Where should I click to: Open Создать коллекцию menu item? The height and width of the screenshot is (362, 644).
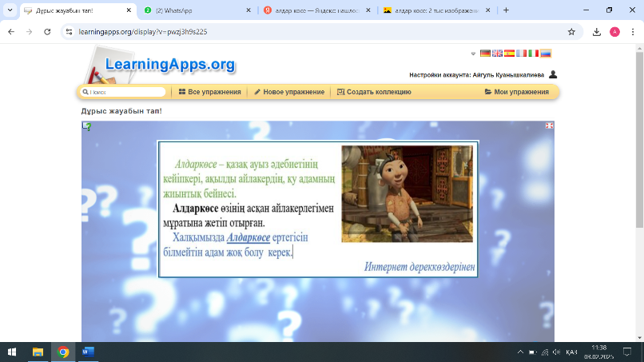pos(374,92)
